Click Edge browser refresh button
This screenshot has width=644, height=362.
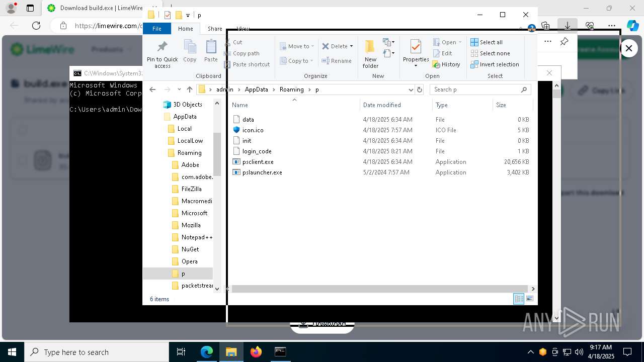36,26
